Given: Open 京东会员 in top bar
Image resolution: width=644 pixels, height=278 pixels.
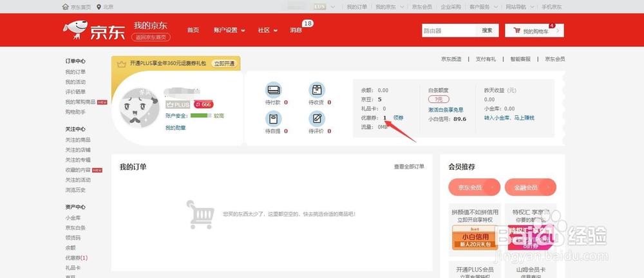Looking at the screenshot, I should pos(422,7).
